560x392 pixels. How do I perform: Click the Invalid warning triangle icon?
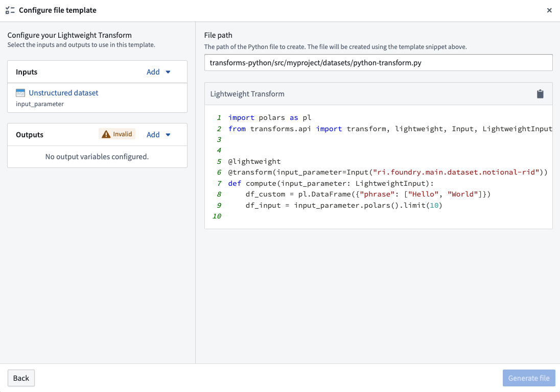pos(106,134)
